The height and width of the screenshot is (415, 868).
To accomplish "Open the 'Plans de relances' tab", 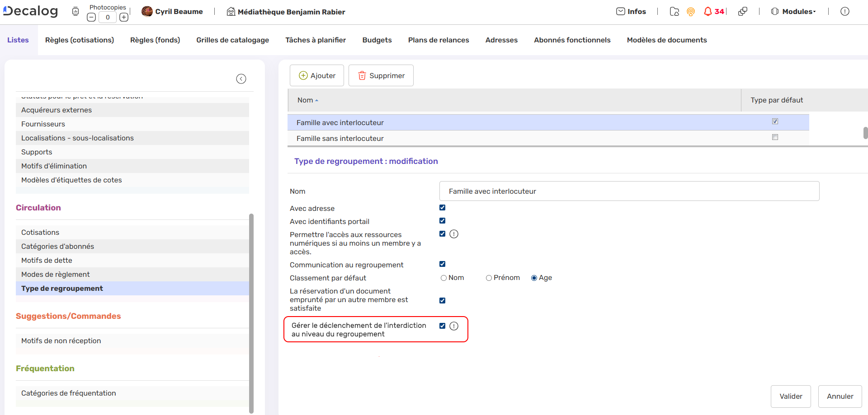I will tap(438, 40).
